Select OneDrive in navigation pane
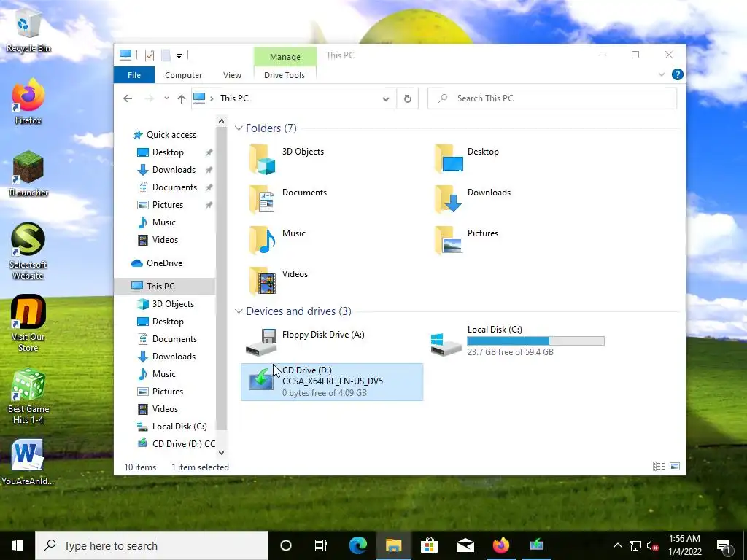This screenshot has height=560, width=747. 165,263
